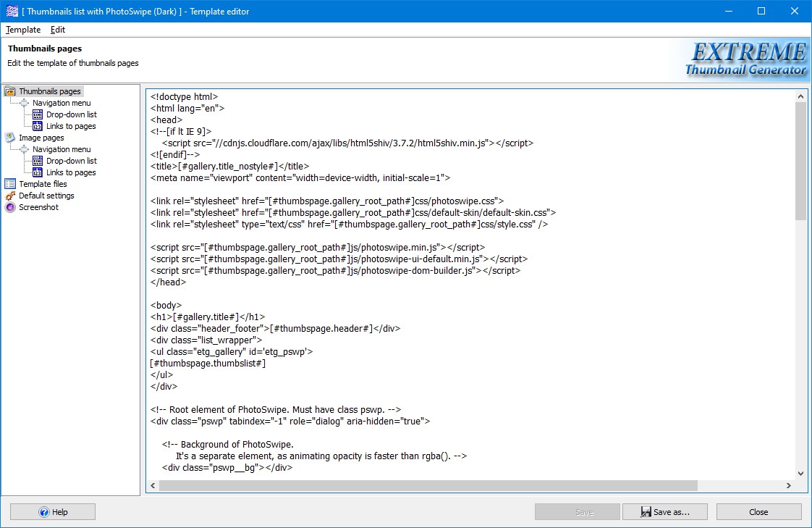
Task: Click the application icon in the title bar
Action: tap(12, 11)
